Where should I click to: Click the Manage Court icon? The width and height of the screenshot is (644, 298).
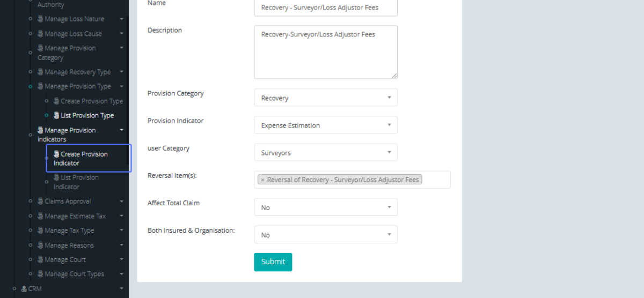coord(40,260)
